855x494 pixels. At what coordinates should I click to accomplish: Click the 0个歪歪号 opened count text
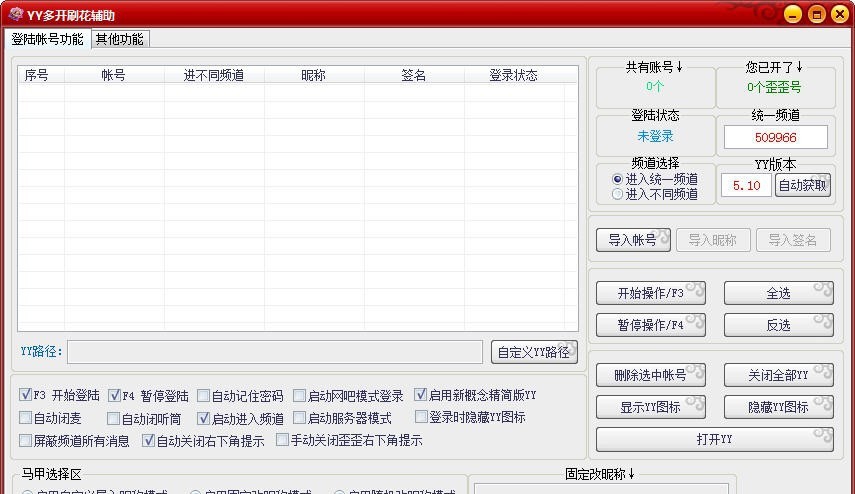point(774,87)
